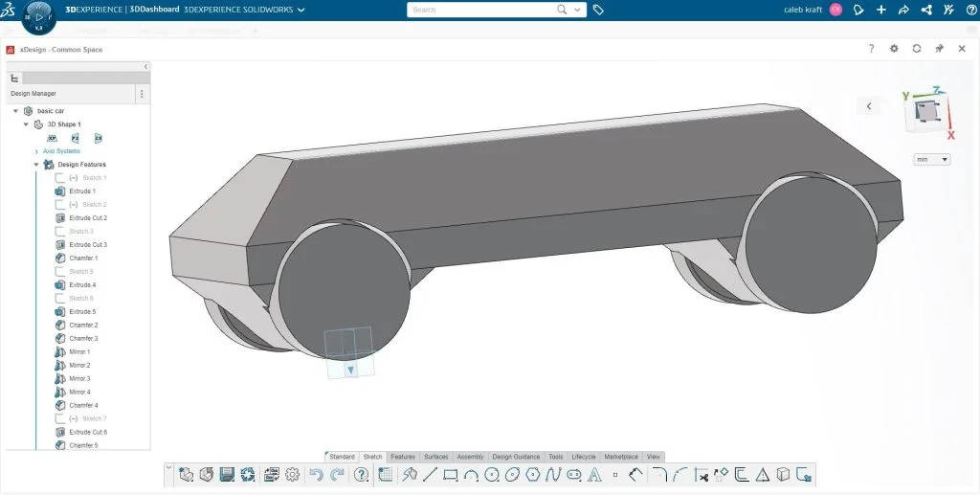Select the Rectangle sketch tool
The width and height of the screenshot is (980, 495).
451,475
